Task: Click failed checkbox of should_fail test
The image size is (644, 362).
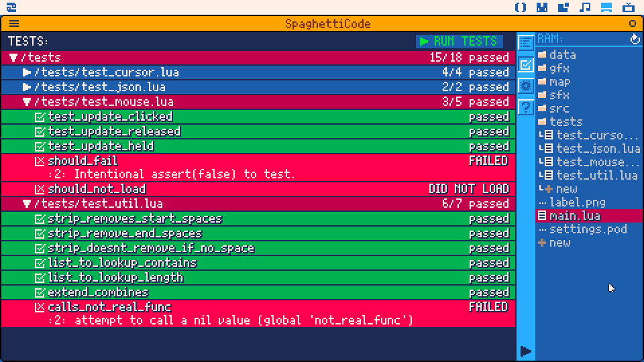Action: pos(40,161)
